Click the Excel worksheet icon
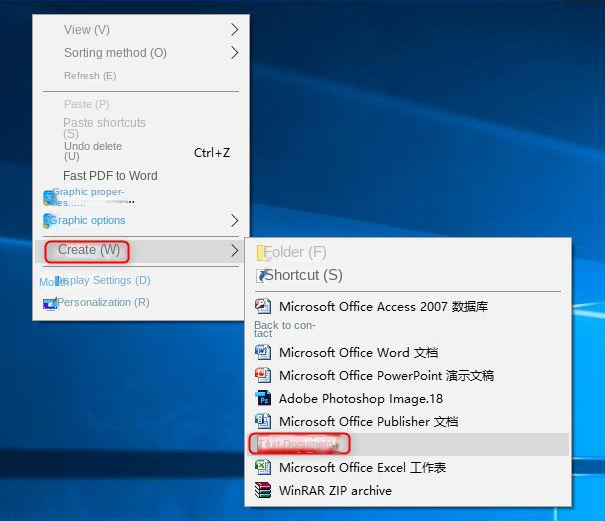Image resolution: width=605 pixels, height=521 pixels. pos(263,467)
